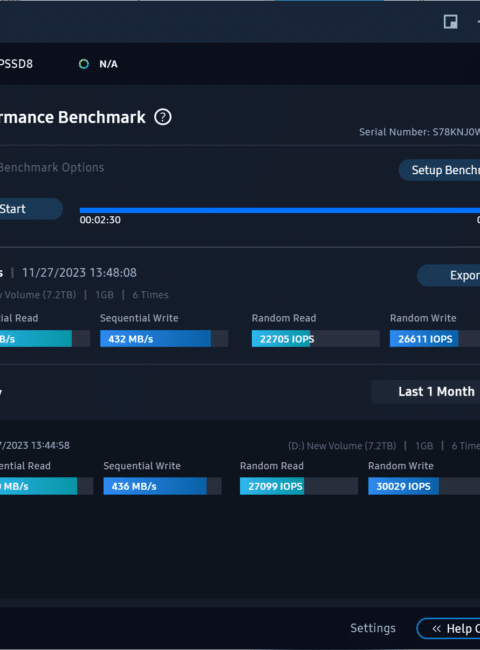The image size is (480, 650).
Task: Click the Serial Number text
Action: 419,132
